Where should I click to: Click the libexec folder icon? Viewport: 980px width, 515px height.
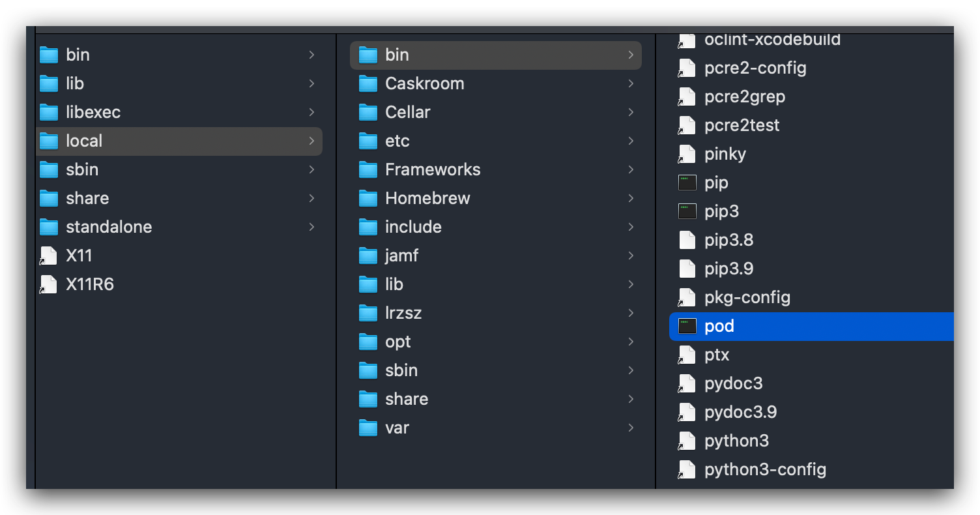(x=49, y=112)
